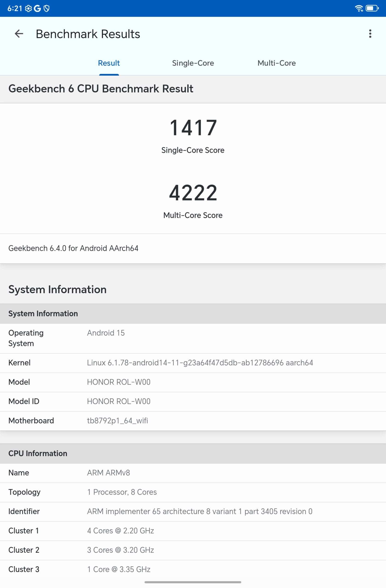The width and height of the screenshot is (386, 588).
Task: Tap HONOR ROL-W00 in the Model row
Action: point(119,382)
